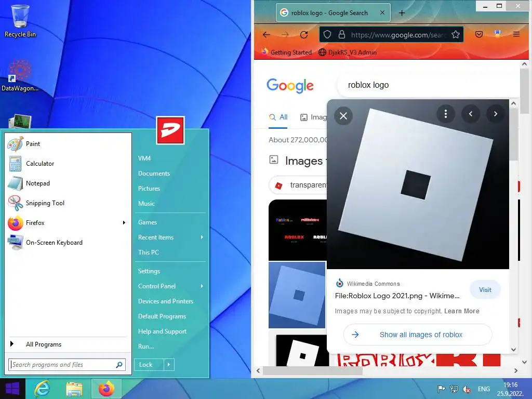Screen dimensions: 532x399
Task: Focus the Search programs and files box
Action: 67,365
